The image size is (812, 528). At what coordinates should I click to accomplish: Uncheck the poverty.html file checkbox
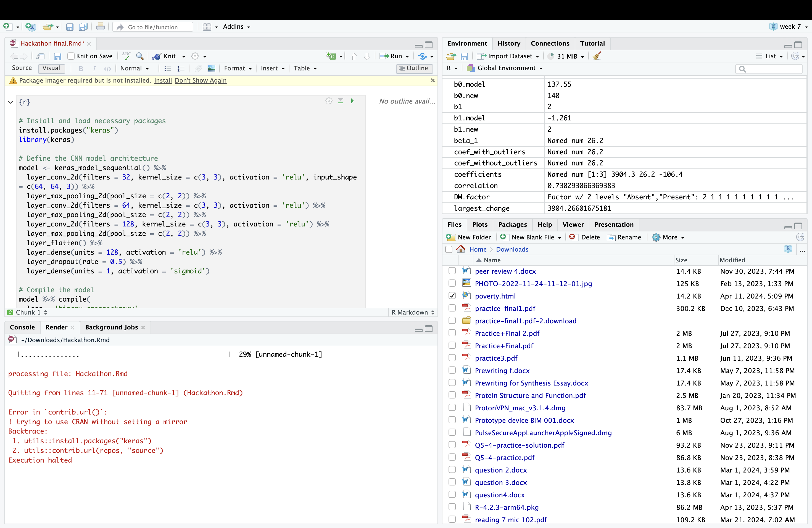tap(452, 296)
